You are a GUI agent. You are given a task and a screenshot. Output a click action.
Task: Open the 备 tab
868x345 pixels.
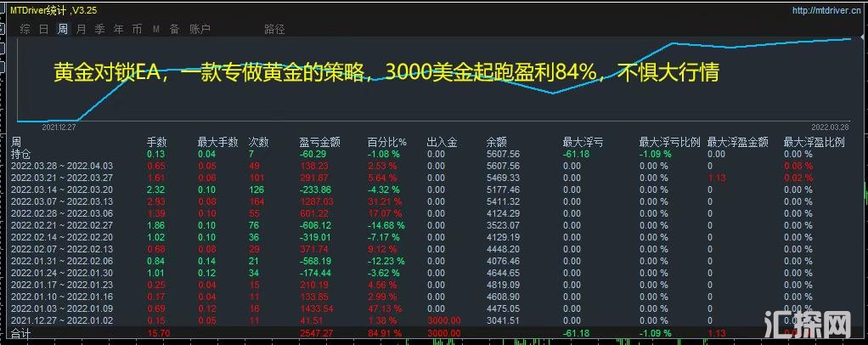174,29
